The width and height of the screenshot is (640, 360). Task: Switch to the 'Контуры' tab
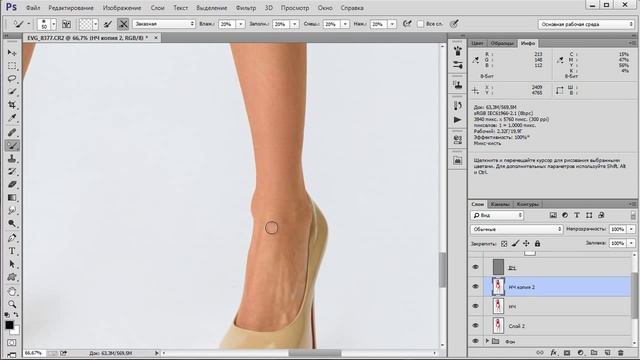coord(527,204)
